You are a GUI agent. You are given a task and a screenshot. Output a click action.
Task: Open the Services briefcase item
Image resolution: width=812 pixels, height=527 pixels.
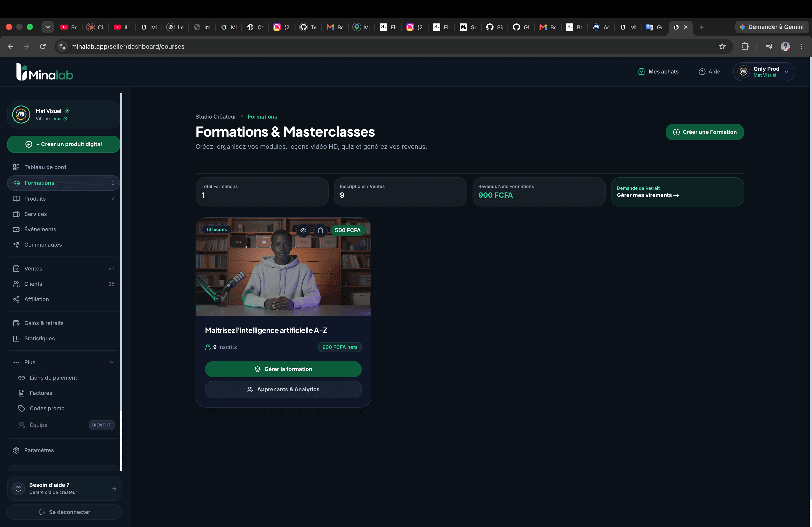[63, 214]
